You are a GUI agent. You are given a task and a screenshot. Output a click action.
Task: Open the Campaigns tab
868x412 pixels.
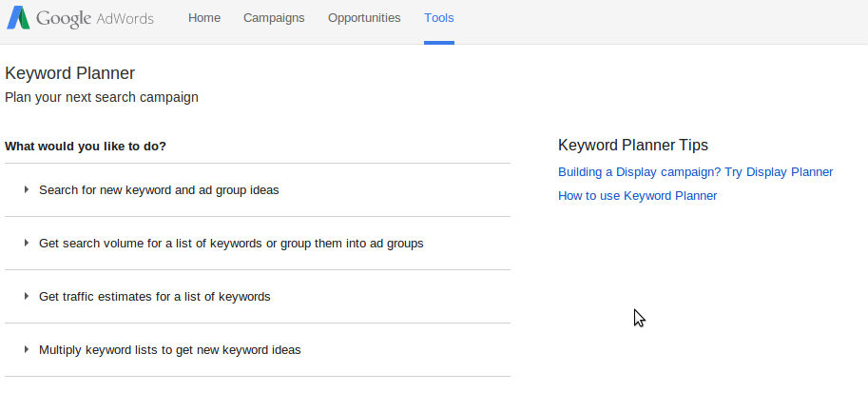[x=274, y=18]
